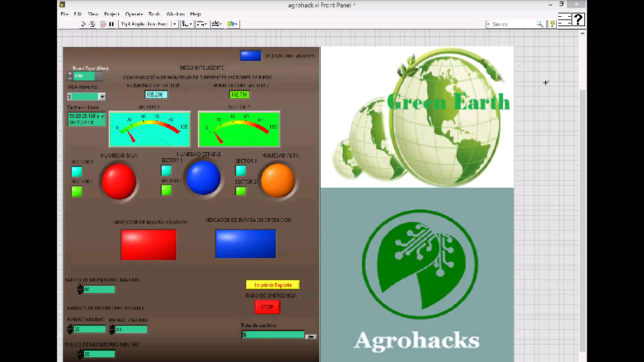Click the VISA resource input field
Image resolution: width=644 pixels, height=362 pixels.
(x=83, y=97)
